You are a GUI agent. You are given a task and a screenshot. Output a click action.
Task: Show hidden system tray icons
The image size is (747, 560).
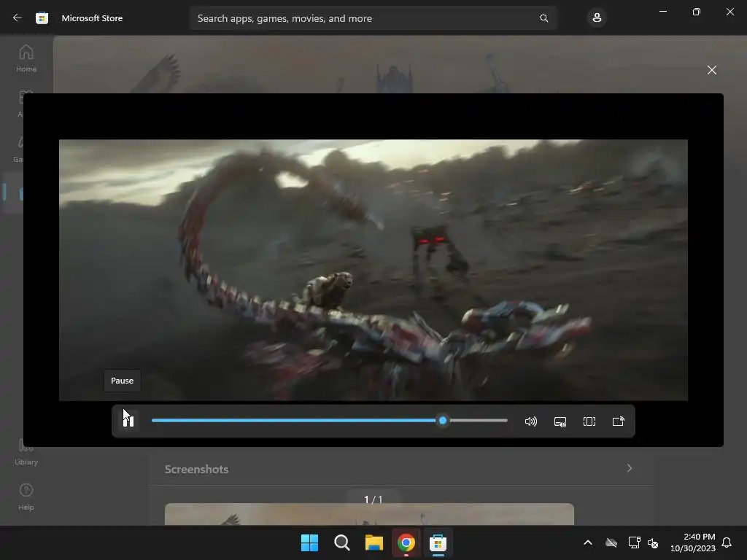pos(588,542)
